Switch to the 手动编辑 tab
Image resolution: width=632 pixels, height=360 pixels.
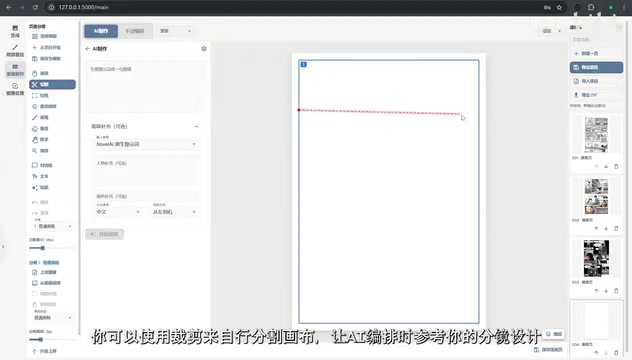135,31
